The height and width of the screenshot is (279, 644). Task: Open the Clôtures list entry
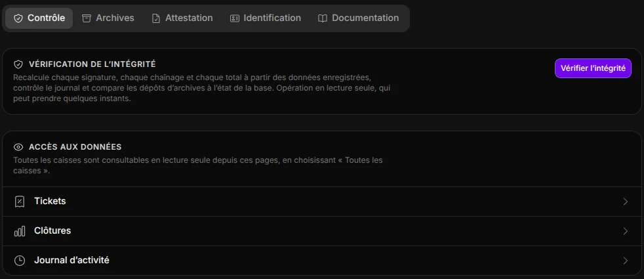[322, 231]
